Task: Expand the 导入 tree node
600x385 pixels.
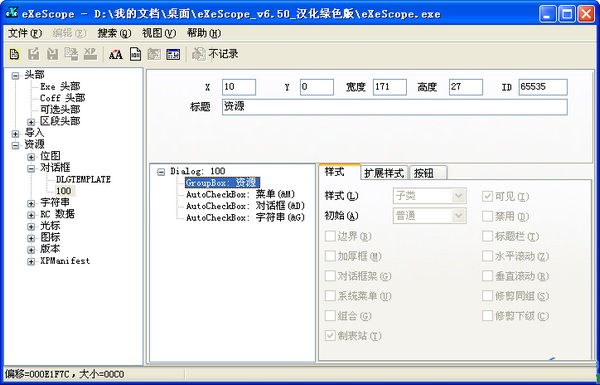Action: (15, 134)
